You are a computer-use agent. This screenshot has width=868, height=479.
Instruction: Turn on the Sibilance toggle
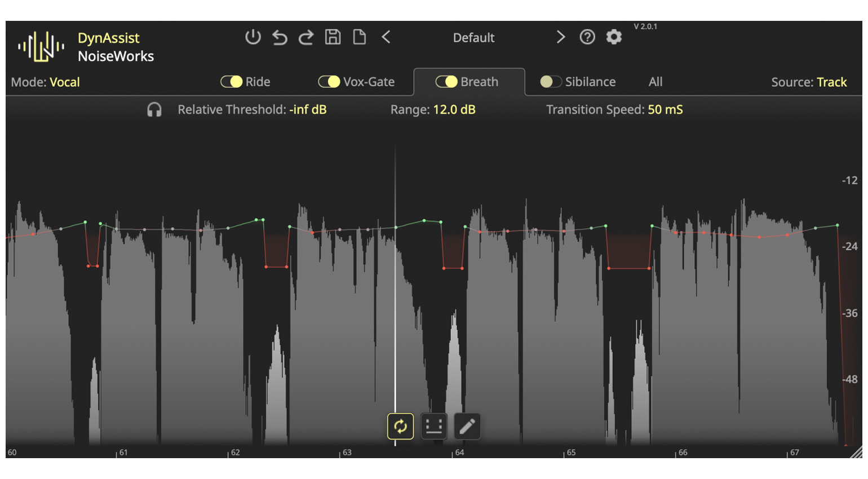[550, 82]
